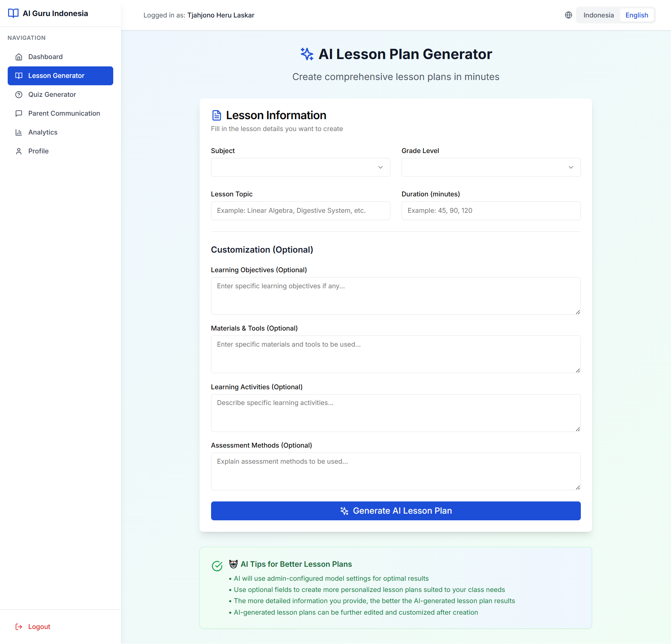Click the globe language icon in the header
This screenshot has width=671, height=644.
[x=568, y=15]
